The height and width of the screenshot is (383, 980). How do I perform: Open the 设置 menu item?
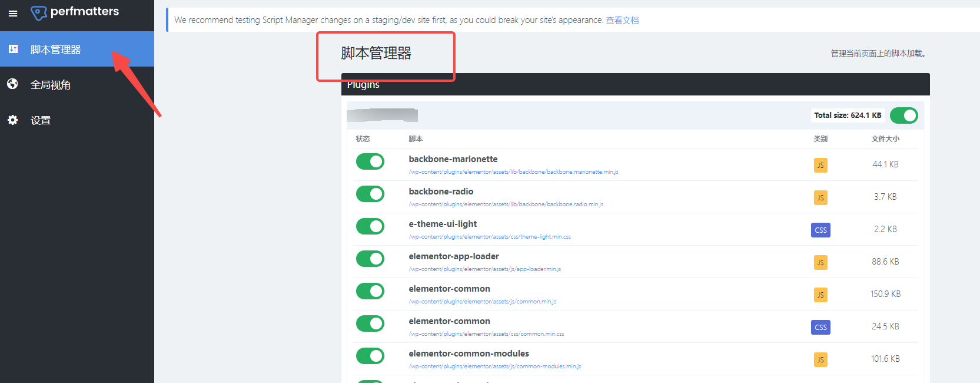(x=41, y=120)
